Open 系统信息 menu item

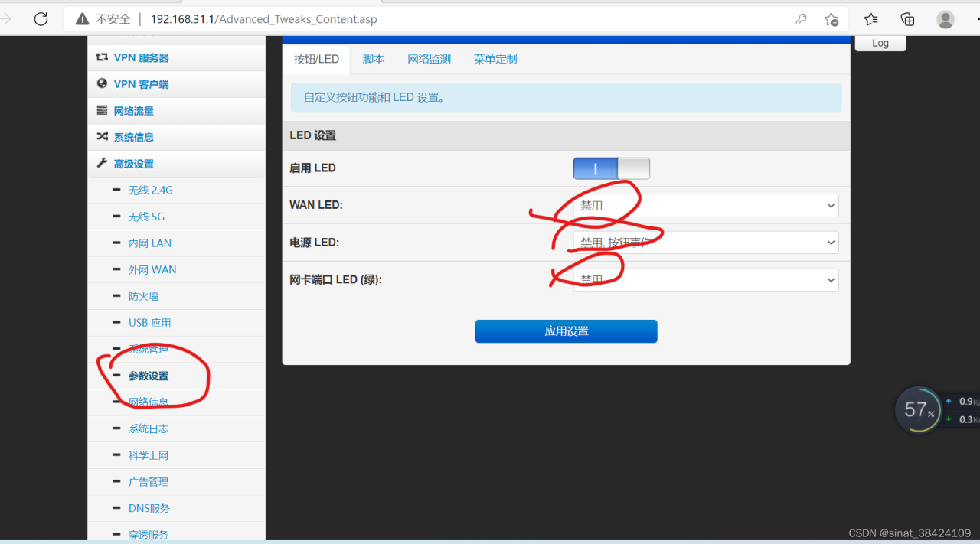point(134,138)
